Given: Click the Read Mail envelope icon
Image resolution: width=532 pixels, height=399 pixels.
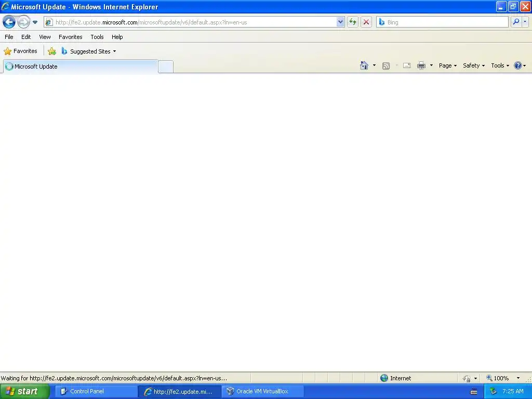Looking at the screenshot, I should click(x=407, y=65).
